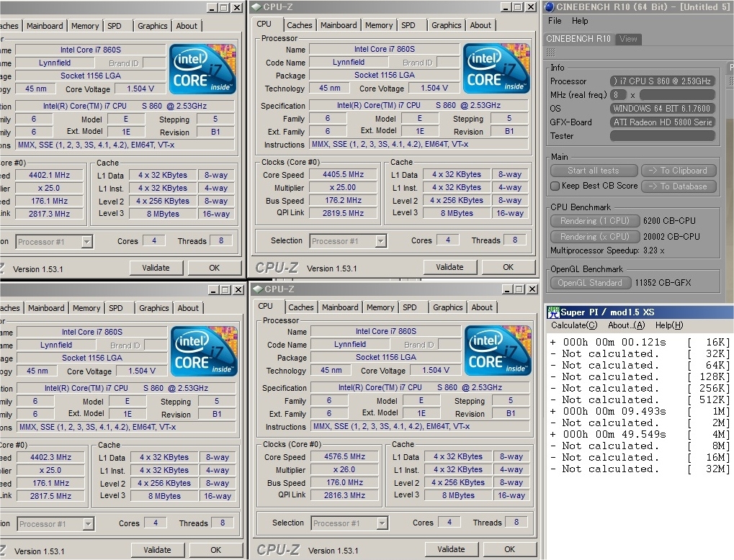The height and width of the screenshot is (560, 734).
Task: Click Core Speed value 4576.5 MHz
Action: tap(344, 456)
